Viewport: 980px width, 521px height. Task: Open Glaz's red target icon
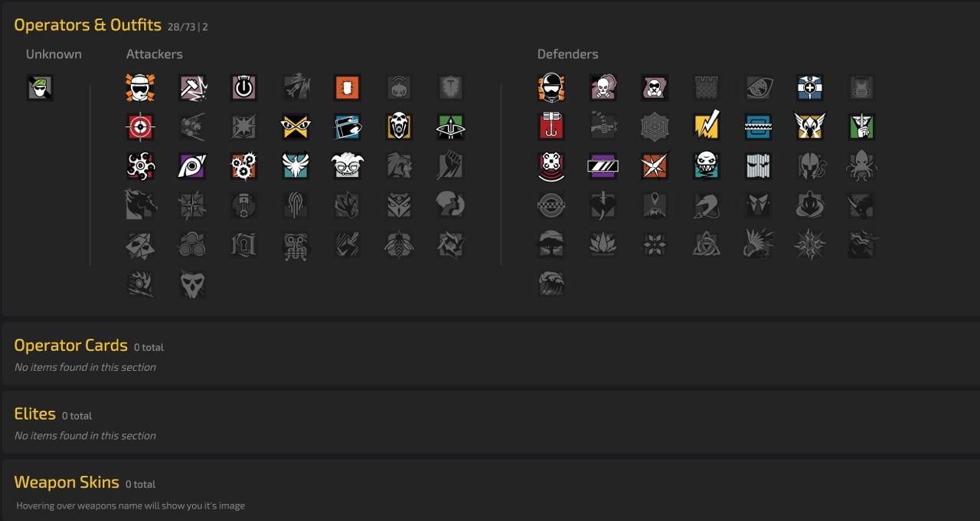pos(140,127)
